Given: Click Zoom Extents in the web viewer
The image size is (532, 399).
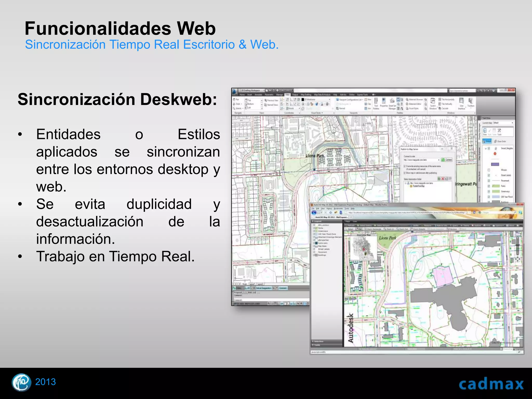Looking at the screenshot, I should coord(418,229).
